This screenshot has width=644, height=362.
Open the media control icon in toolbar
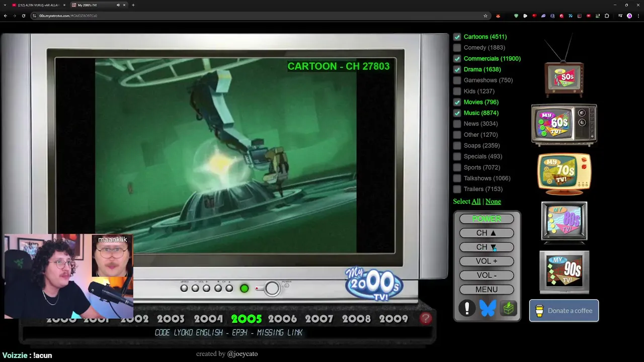click(620, 16)
